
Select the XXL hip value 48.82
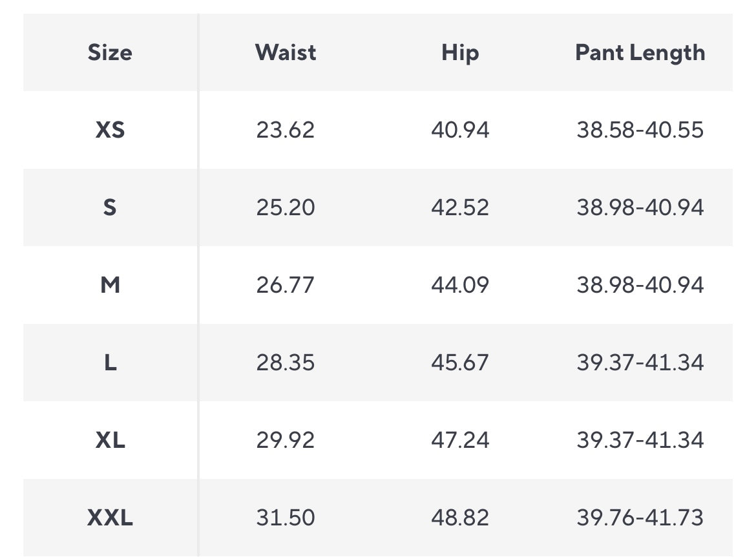[x=460, y=518]
